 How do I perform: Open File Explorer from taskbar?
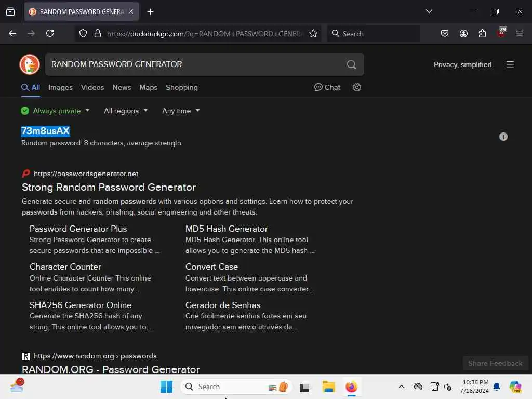328,387
